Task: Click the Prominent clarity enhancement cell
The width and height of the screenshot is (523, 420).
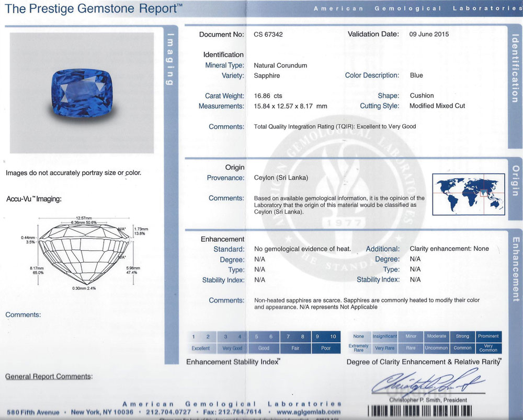Action: click(488, 336)
